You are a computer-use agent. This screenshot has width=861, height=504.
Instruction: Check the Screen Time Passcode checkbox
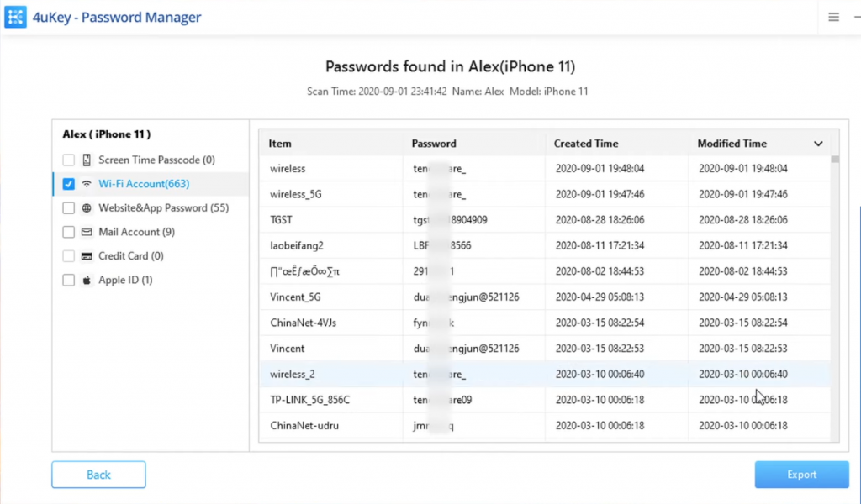(x=69, y=160)
